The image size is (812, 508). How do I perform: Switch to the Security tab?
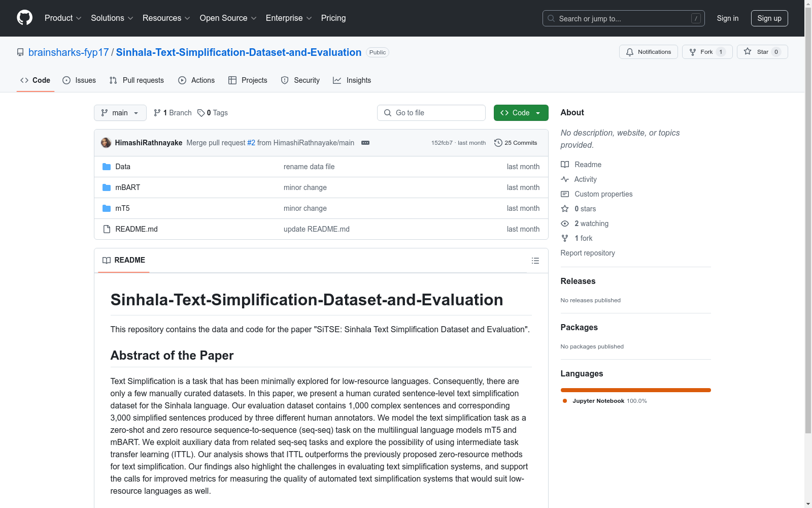(x=300, y=80)
